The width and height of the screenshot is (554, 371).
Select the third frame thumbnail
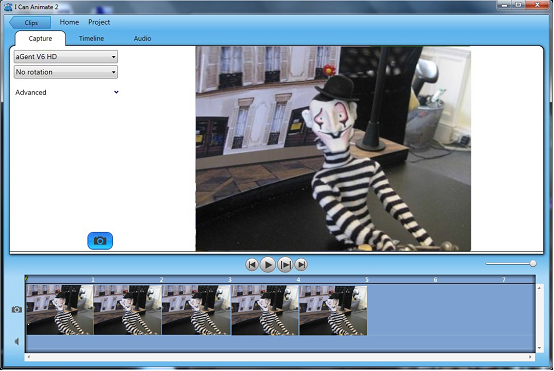pyautogui.click(x=196, y=310)
